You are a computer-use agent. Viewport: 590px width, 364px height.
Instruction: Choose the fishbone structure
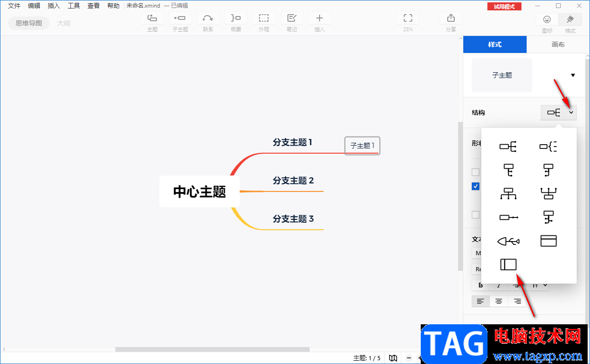(508, 241)
